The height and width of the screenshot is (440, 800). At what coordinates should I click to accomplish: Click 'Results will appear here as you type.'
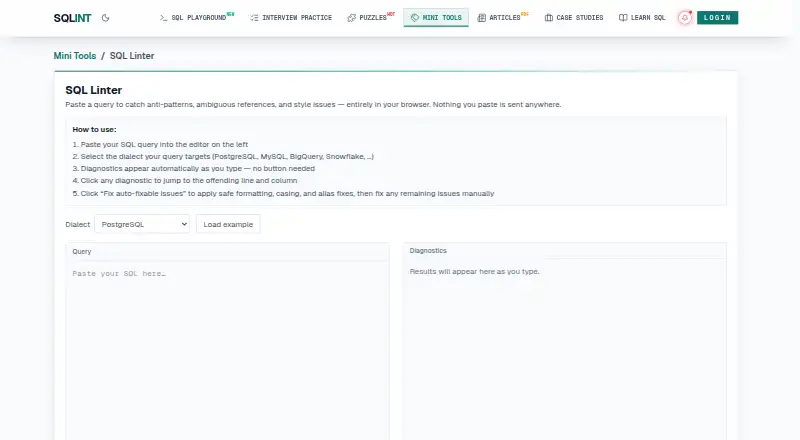coord(474,272)
